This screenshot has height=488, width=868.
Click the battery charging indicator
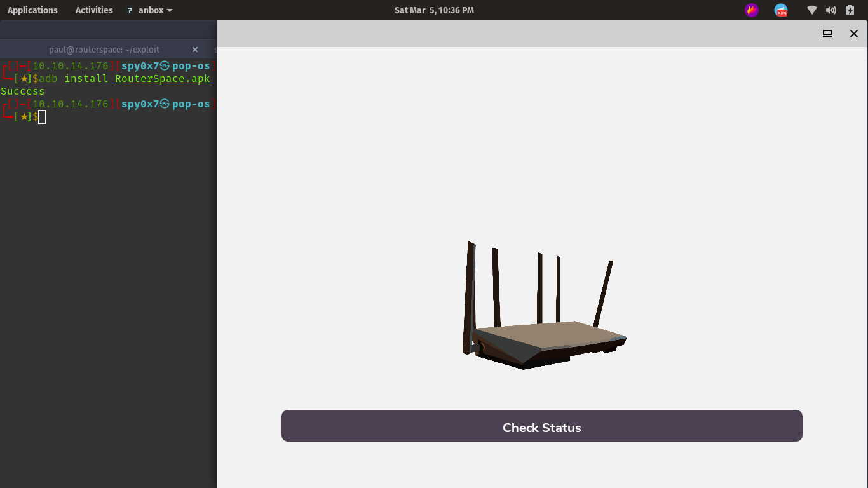tap(850, 10)
